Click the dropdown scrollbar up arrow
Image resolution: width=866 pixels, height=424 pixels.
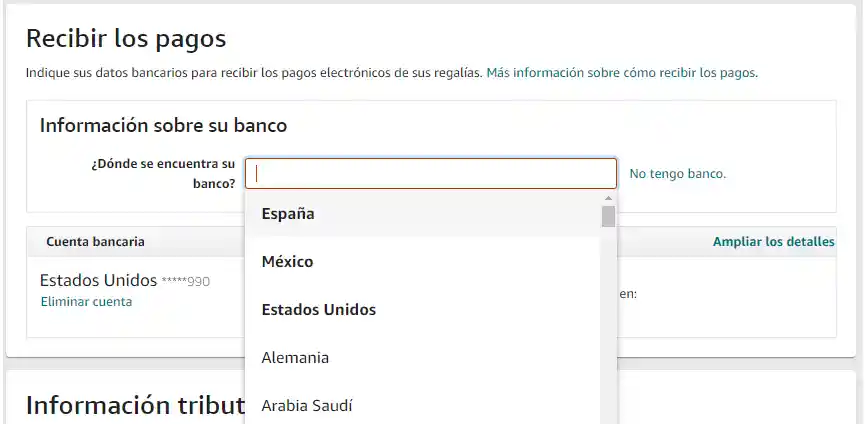point(608,198)
